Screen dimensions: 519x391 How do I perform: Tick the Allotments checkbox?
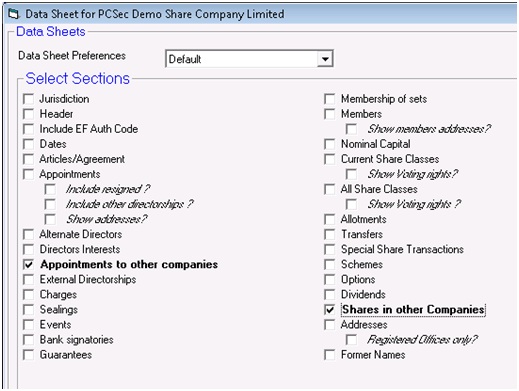click(330, 219)
